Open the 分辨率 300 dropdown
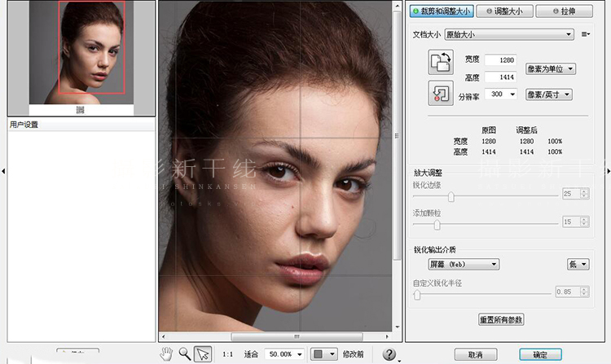 (500, 94)
